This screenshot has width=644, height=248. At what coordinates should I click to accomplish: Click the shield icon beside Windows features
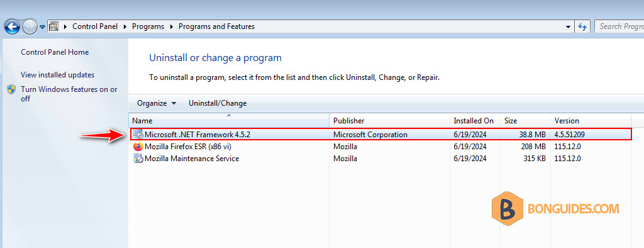(x=11, y=89)
